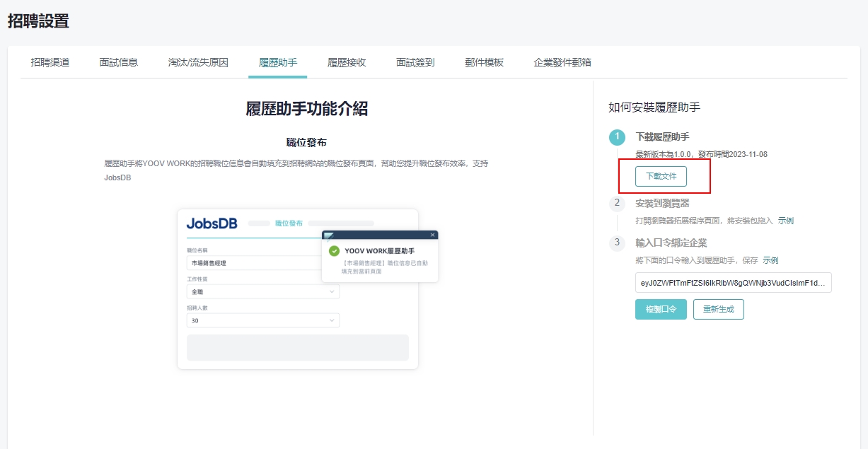Click the active 履歷助手 tab
The image size is (868, 449).
tap(277, 62)
